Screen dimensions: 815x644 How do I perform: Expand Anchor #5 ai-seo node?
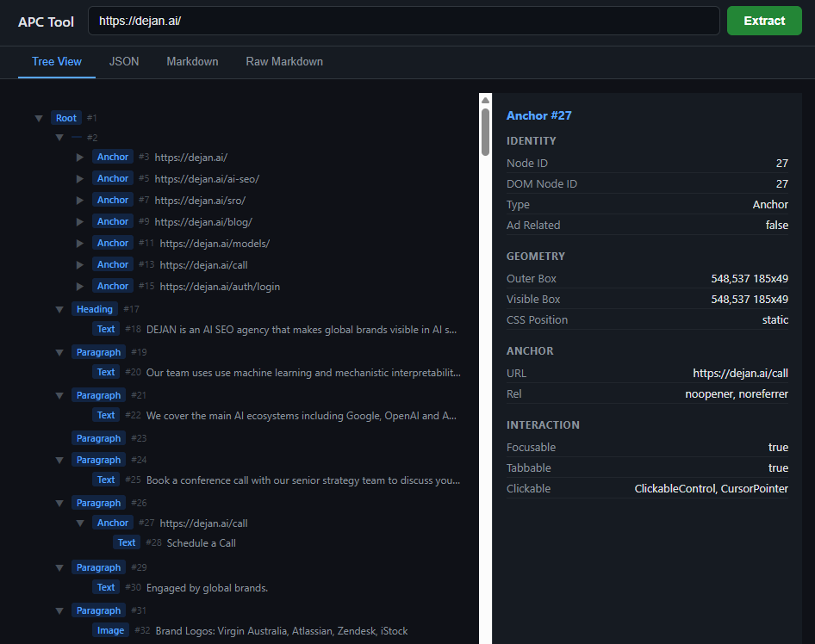[79, 179]
